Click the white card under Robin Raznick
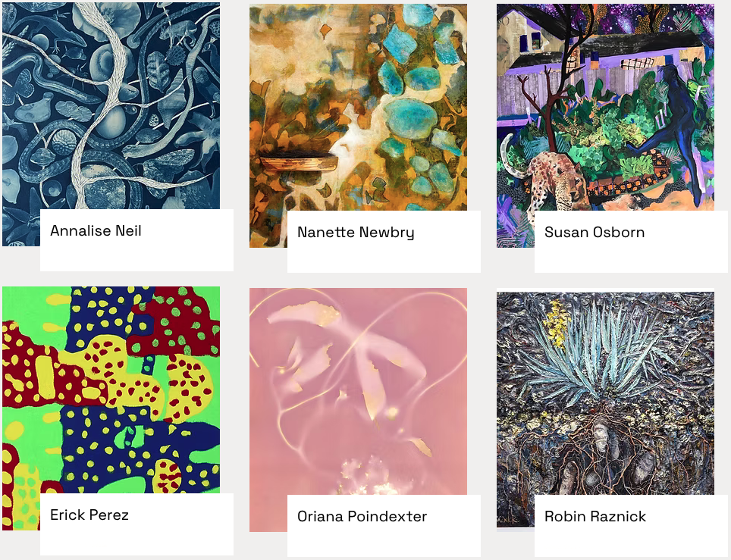The width and height of the screenshot is (731, 560). click(631, 526)
